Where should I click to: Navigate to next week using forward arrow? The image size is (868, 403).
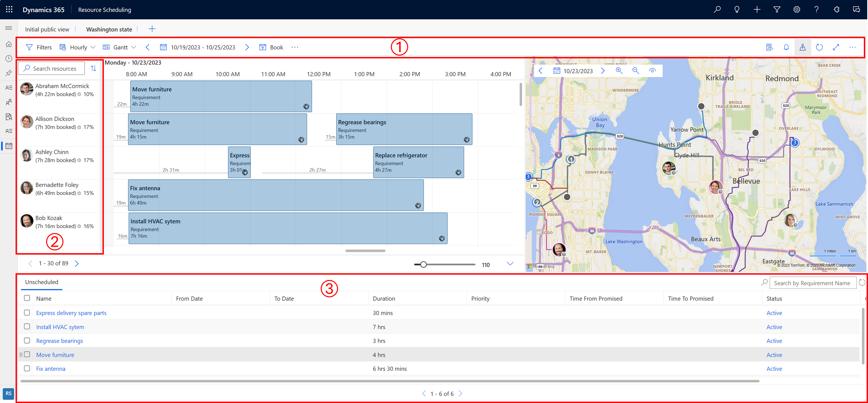point(247,47)
